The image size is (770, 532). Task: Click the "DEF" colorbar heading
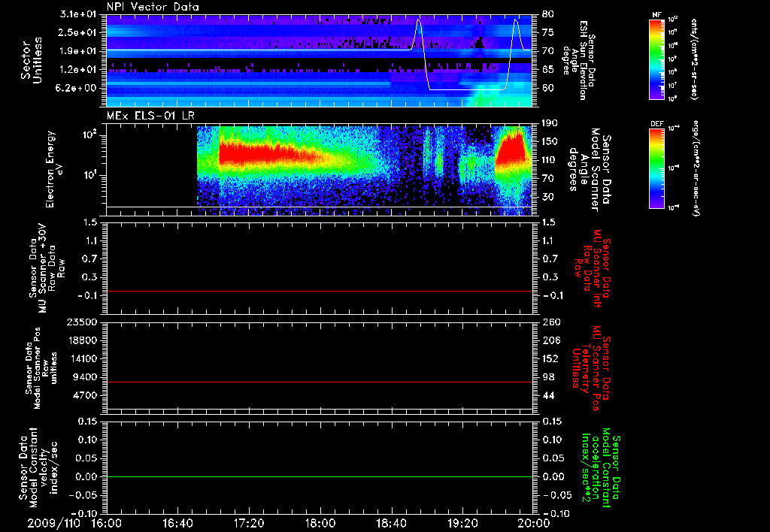pos(657,124)
